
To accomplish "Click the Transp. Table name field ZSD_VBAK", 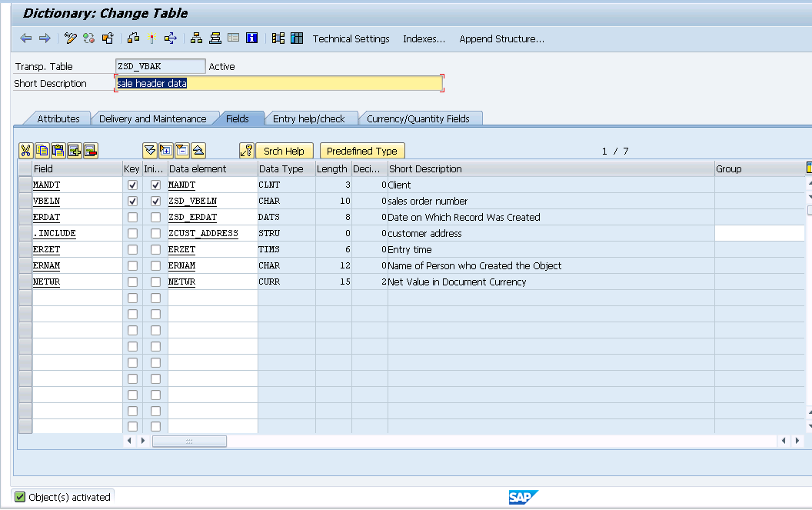I will [x=160, y=66].
